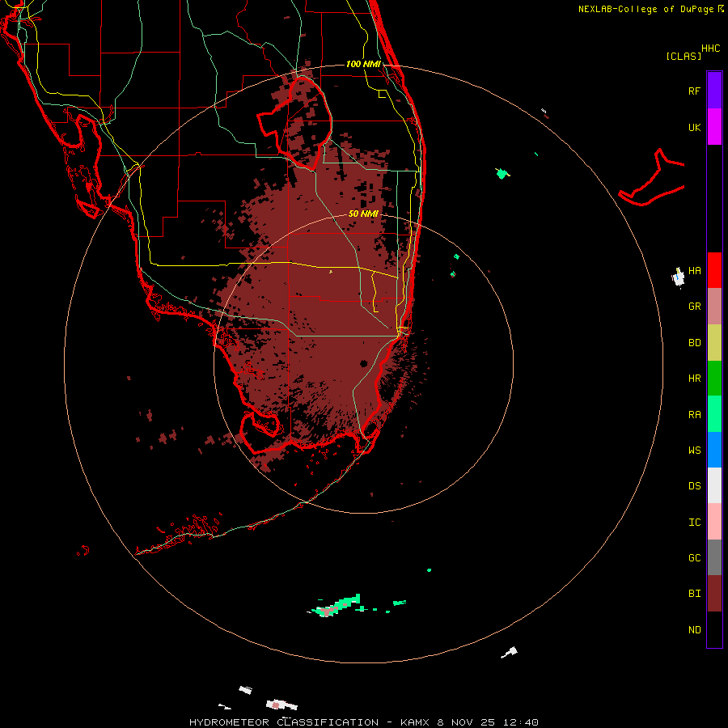Screen dimensions: 728x728
Task: Click the 'IC' legend label
Action: point(694,522)
